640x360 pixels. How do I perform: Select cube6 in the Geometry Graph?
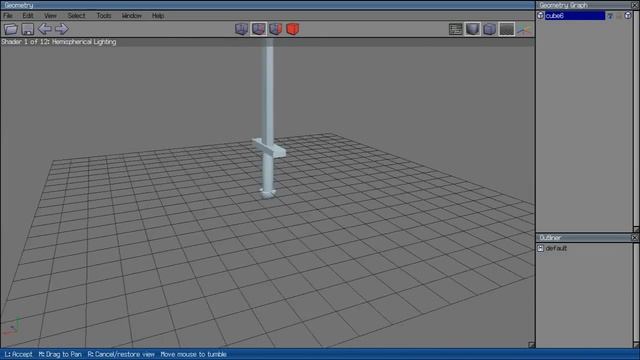pyautogui.click(x=575, y=16)
